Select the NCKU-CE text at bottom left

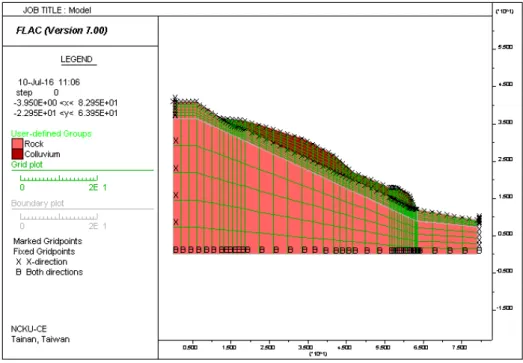pyautogui.click(x=29, y=329)
